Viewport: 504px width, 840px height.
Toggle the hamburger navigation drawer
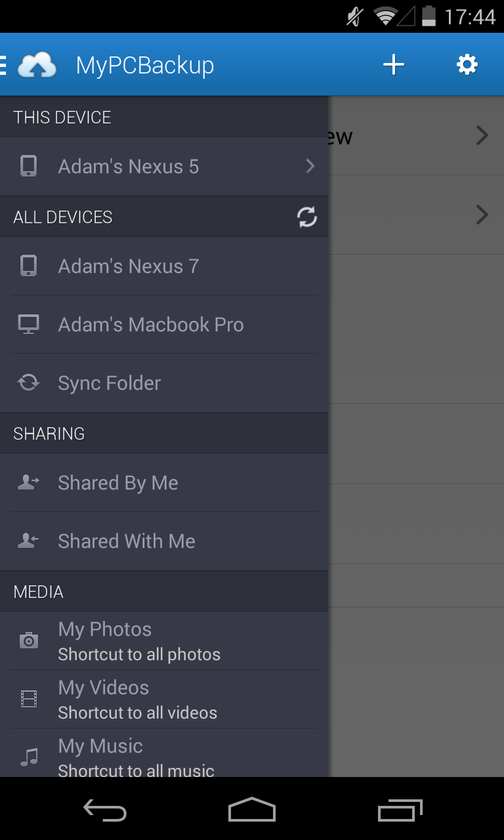click(x=4, y=65)
